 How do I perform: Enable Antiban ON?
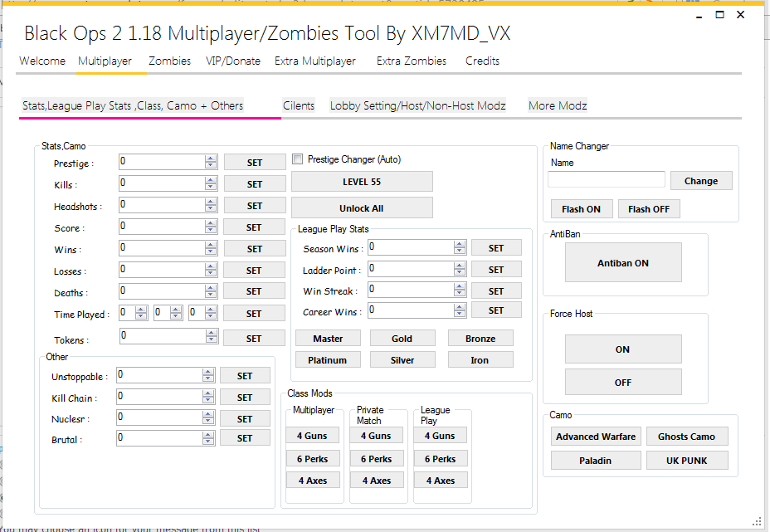tap(623, 263)
